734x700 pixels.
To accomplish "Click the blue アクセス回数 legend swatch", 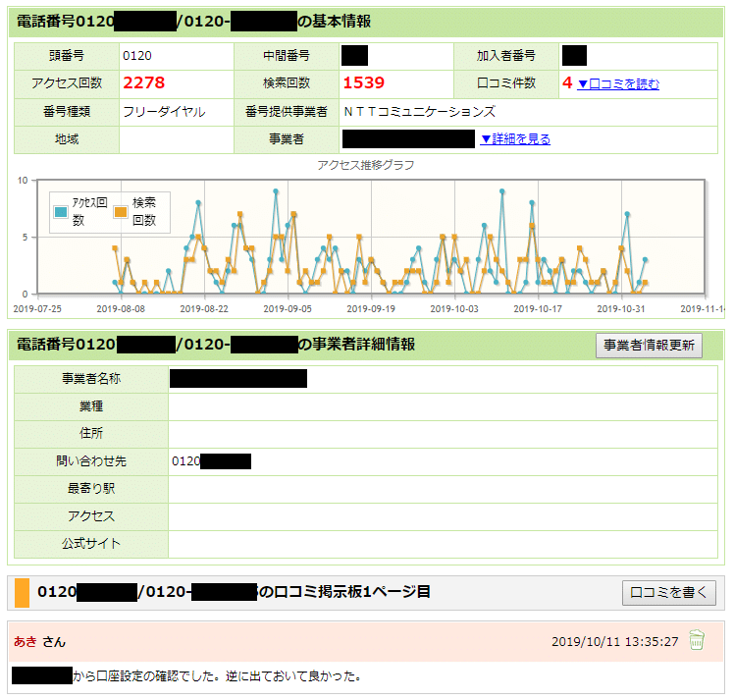I will click(x=61, y=212).
